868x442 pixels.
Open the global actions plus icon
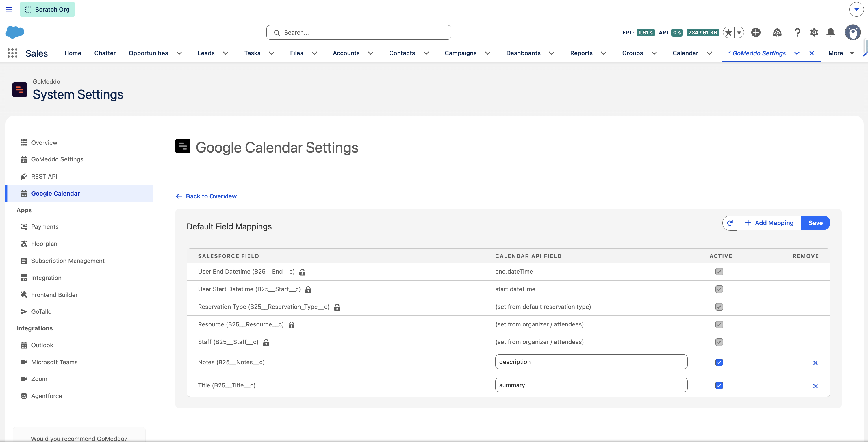point(756,32)
